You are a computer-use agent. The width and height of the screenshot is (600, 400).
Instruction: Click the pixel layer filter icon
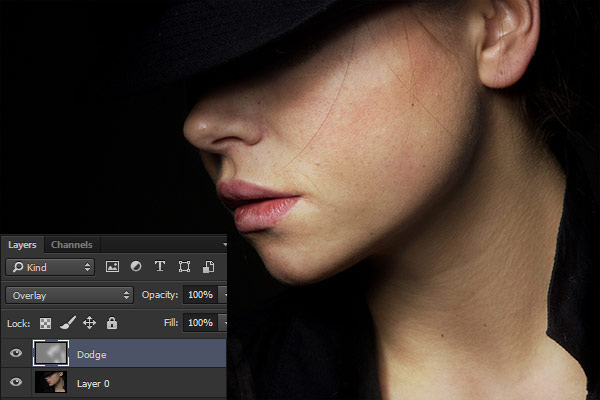pyautogui.click(x=112, y=267)
